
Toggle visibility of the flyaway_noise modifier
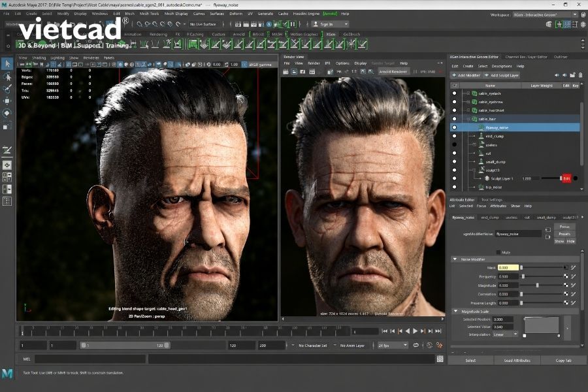(455, 127)
